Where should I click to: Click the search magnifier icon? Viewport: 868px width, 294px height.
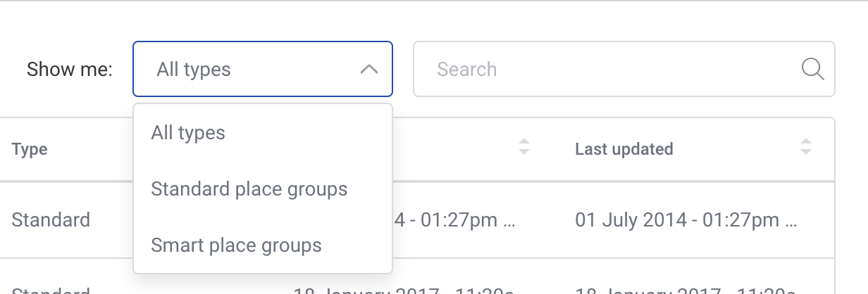click(x=813, y=69)
